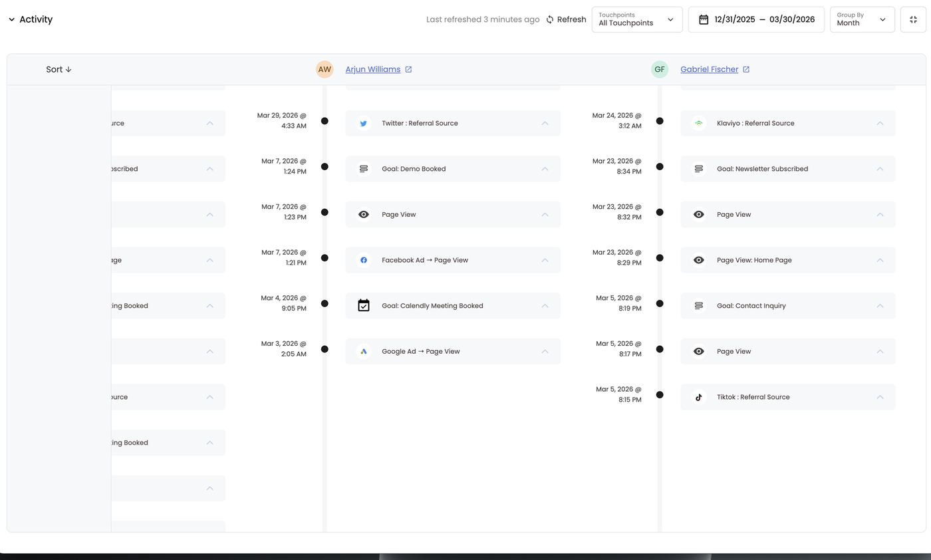Image resolution: width=931 pixels, height=560 pixels.
Task: Click the goal icon beside Goal: Contact Inquiry
Action: tap(699, 306)
